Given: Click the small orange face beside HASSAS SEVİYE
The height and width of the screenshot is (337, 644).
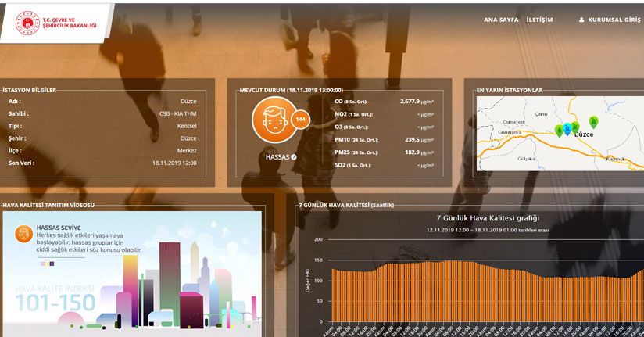Looking at the screenshot, I should [x=23, y=234].
